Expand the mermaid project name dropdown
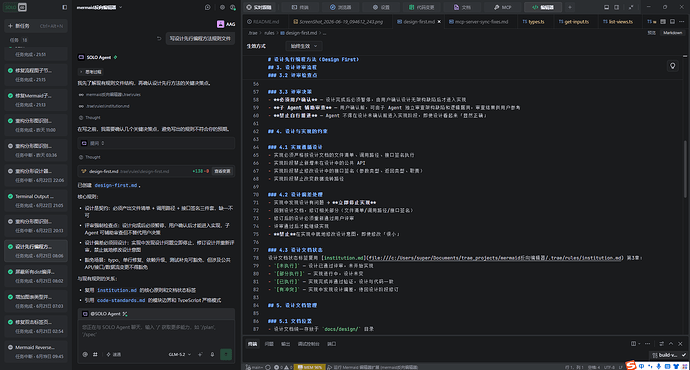Viewport: 690px width, 370px height. tap(99, 7)
